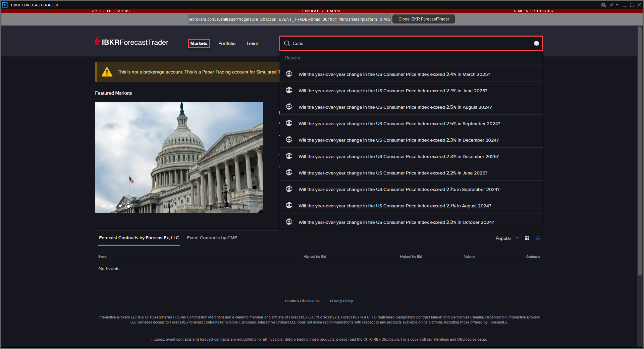
Task: Select the third carousel dot
Action: [x=120, y=206]
